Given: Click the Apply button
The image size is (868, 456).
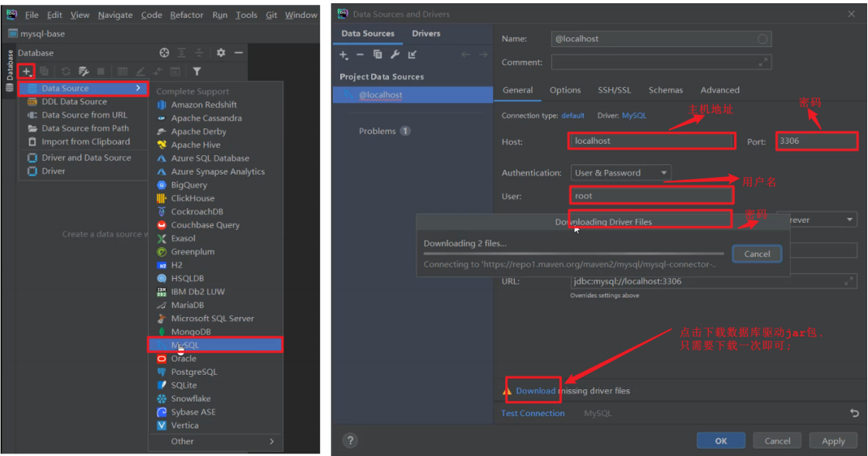Looking at the screenshot, I should 833,441.
